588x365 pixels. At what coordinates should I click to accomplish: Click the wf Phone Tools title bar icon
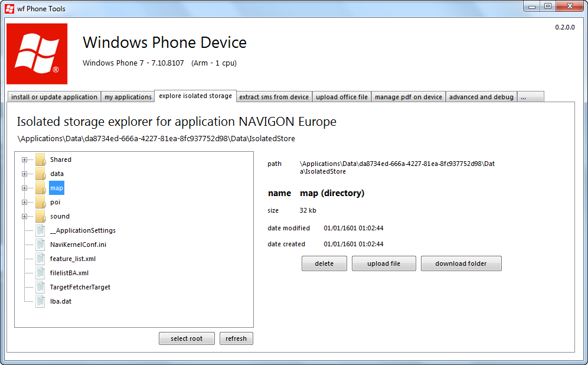coord(9,8)
